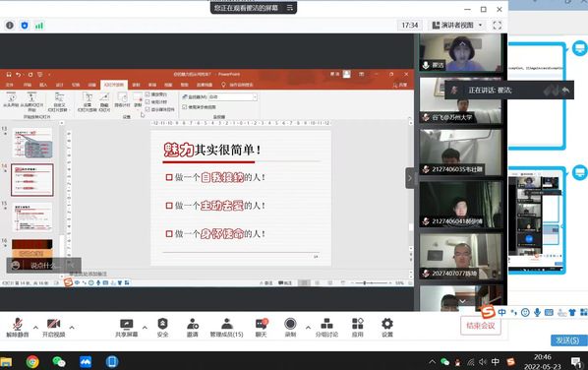Click the 结束会议 end meeting button

click(481, 326)
